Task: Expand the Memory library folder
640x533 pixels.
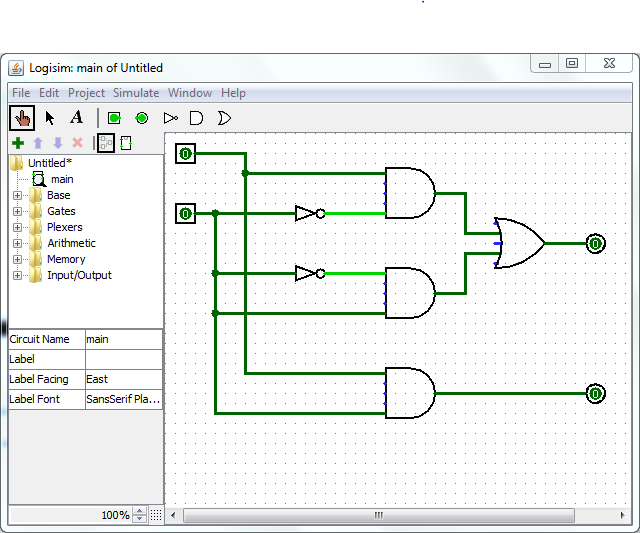Action: 17,259
